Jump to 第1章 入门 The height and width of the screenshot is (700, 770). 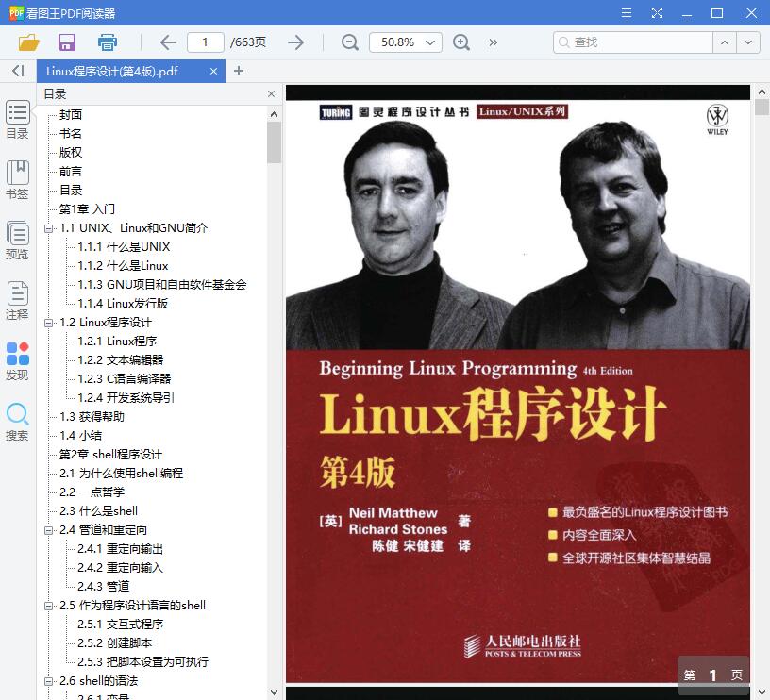click(87, 209)
